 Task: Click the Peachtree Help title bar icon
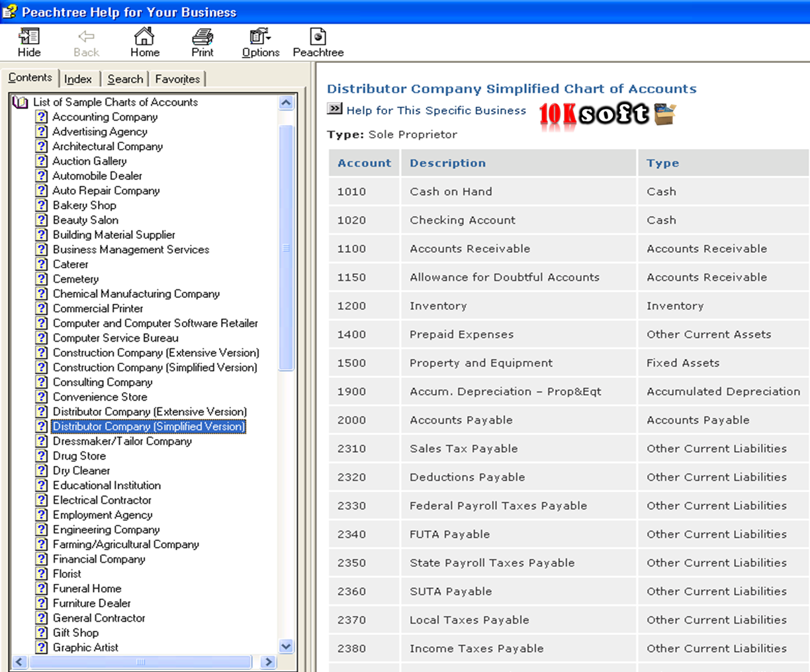(x=9, y=12)
